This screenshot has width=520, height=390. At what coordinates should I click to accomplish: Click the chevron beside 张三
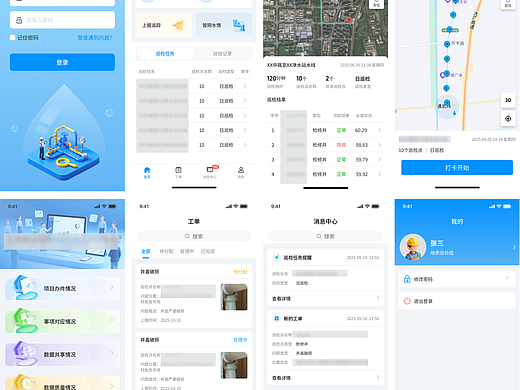coord(514,247)
